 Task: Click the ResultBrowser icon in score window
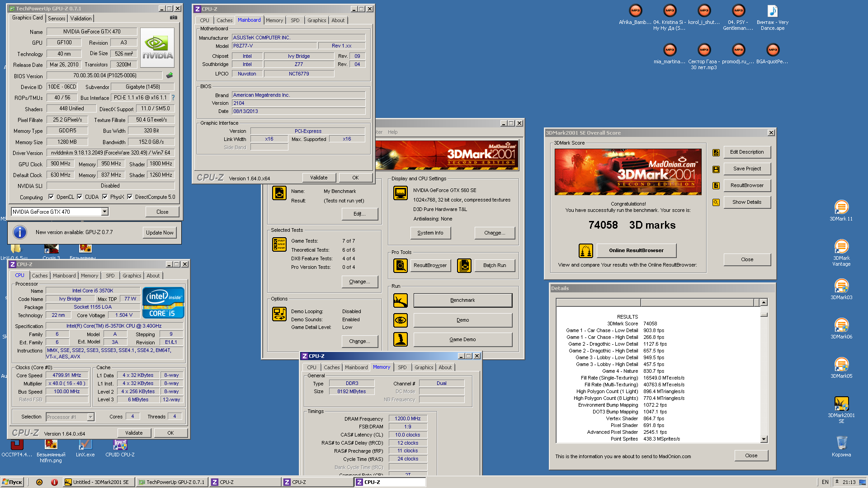pyautogui.click(x=716, y=185)
